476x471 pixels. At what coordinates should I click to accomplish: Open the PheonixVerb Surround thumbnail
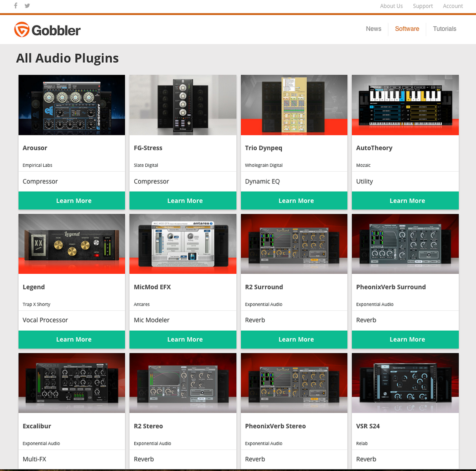pos(405,244)
